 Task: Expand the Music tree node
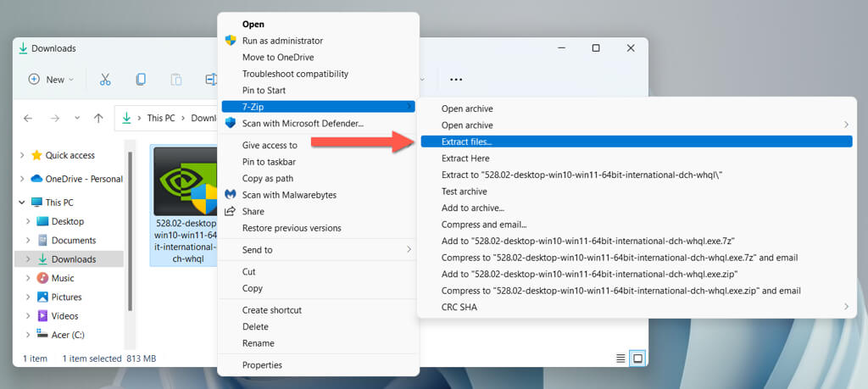point(28,278)
